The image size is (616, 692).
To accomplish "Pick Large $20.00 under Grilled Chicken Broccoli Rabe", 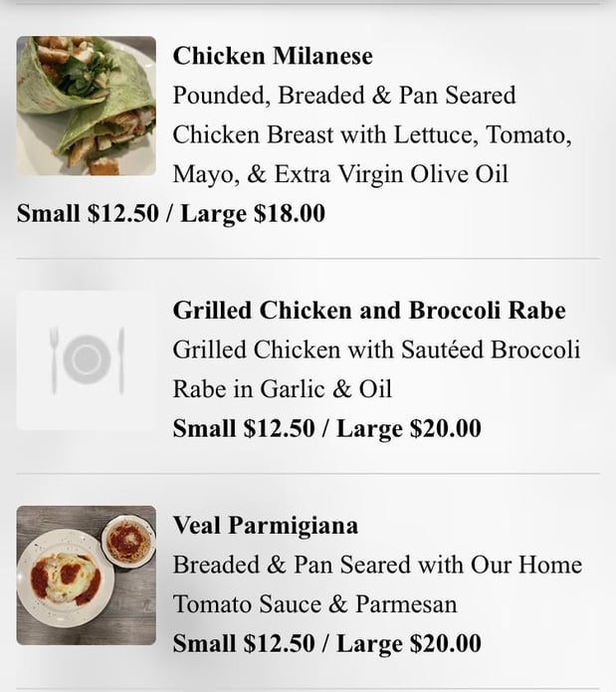I will click(x=409, y=428).
